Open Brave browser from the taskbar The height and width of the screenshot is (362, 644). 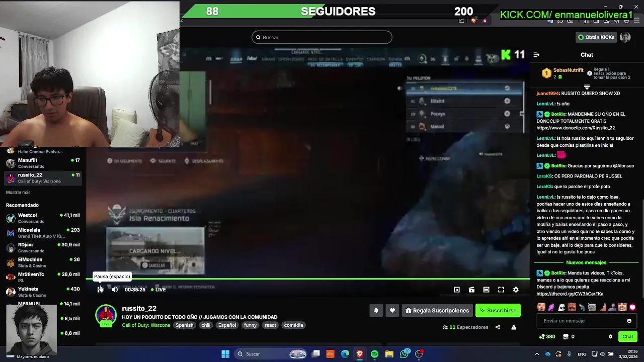click(x=360, y=354)
